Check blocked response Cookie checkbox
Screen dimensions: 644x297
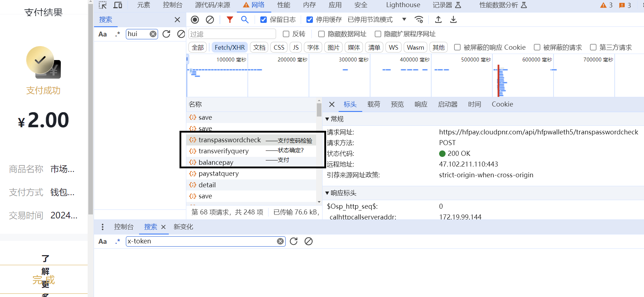pyautogui.click(x=457, y=47)
